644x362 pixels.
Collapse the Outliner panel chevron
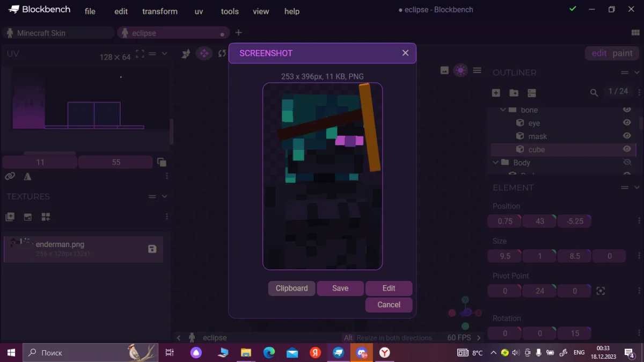[x=637, y=73]
